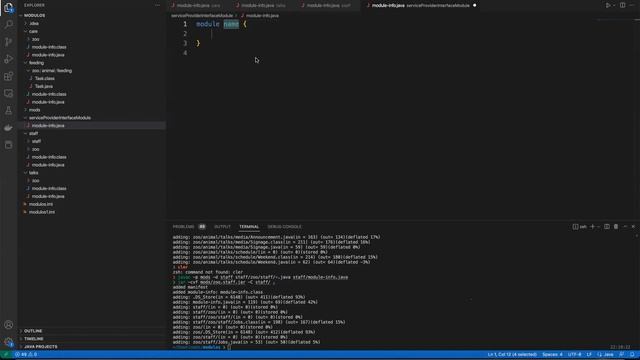Open modulos1.iml file
This screenshot has width=640, height=360.
pyautogui.click(x=42, y=212)
